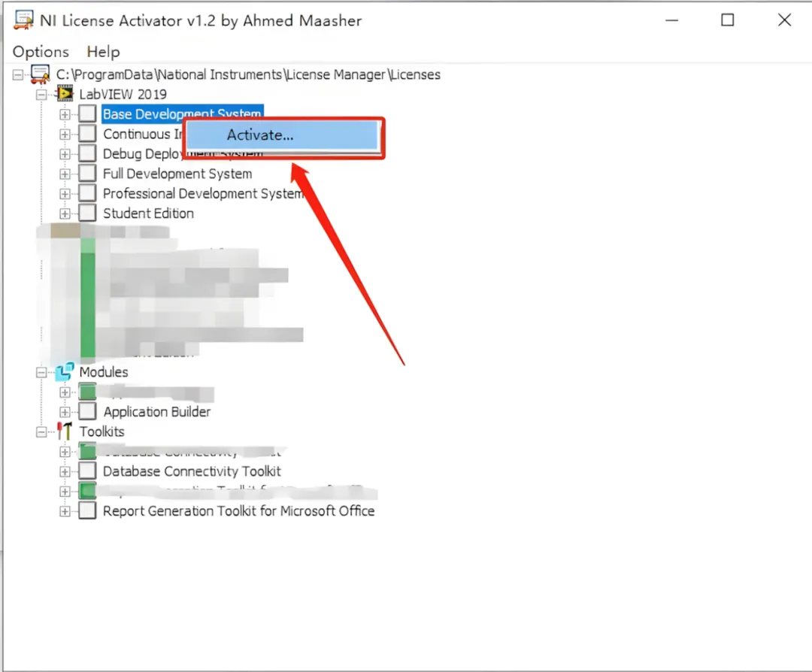Select the LabVIEW 2019 label

pos(123,94)
